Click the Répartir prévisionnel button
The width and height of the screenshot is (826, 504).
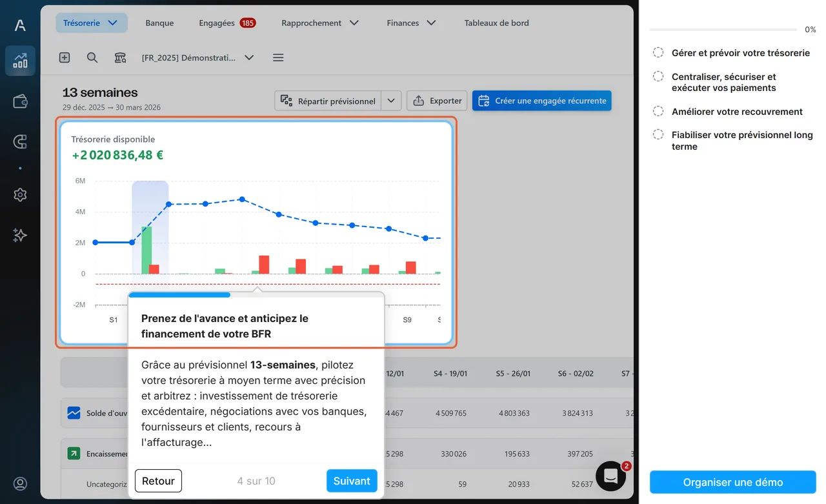(x=328, y=101)
